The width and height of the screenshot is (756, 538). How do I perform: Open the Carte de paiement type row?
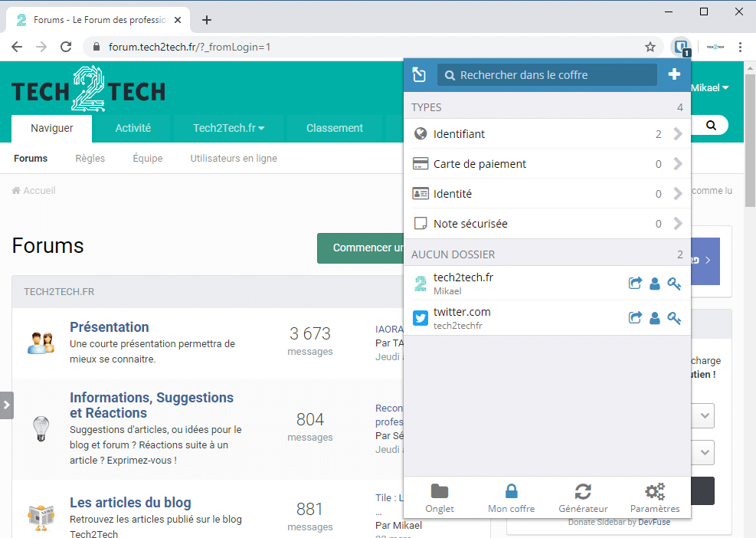click(x=547, y=163)
